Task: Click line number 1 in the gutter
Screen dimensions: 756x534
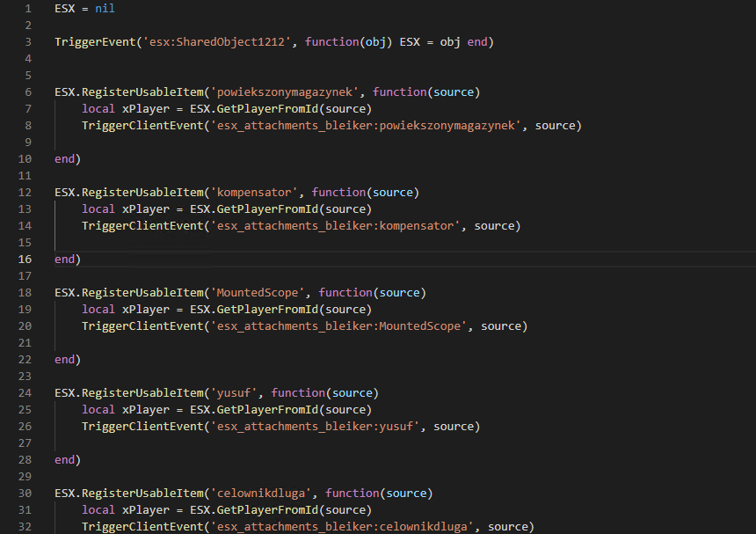Action: click(28, 9)
